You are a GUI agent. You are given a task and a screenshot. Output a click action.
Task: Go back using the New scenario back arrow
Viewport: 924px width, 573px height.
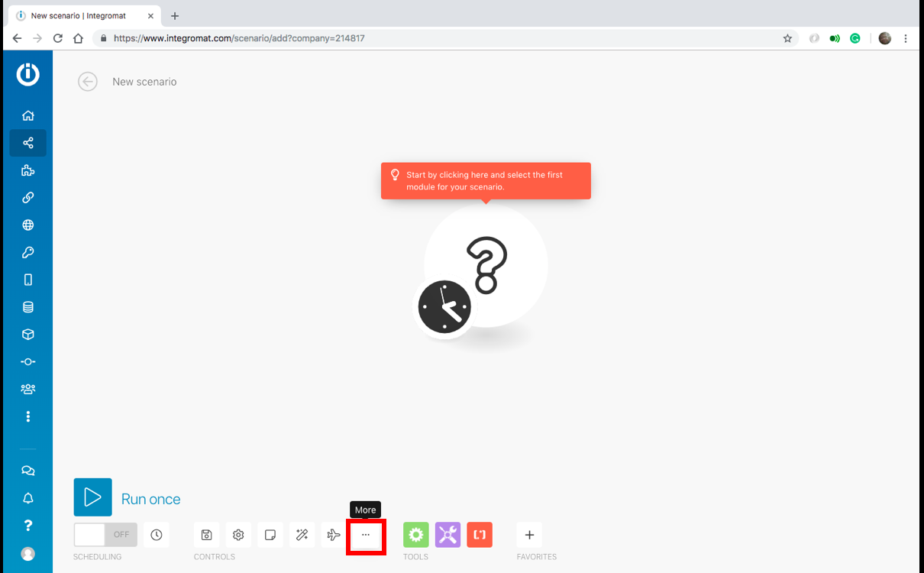(87, 81)
